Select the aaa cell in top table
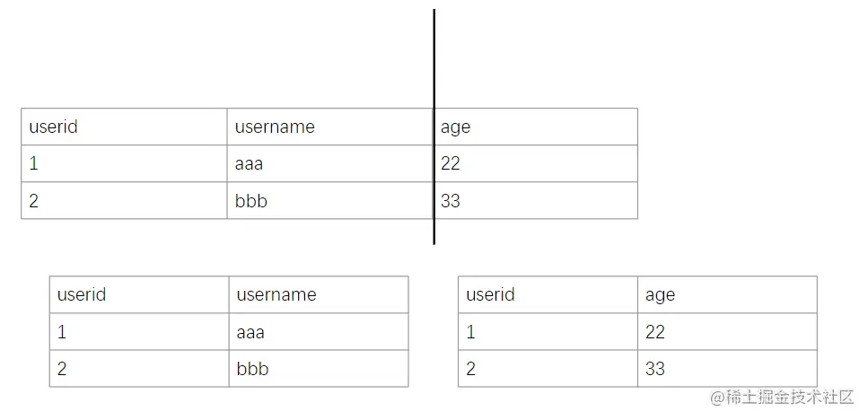 (x=250, y=164)
